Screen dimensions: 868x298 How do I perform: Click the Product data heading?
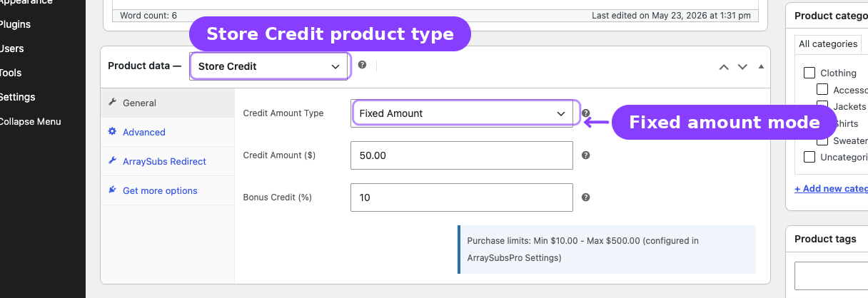tap(144, 66)
